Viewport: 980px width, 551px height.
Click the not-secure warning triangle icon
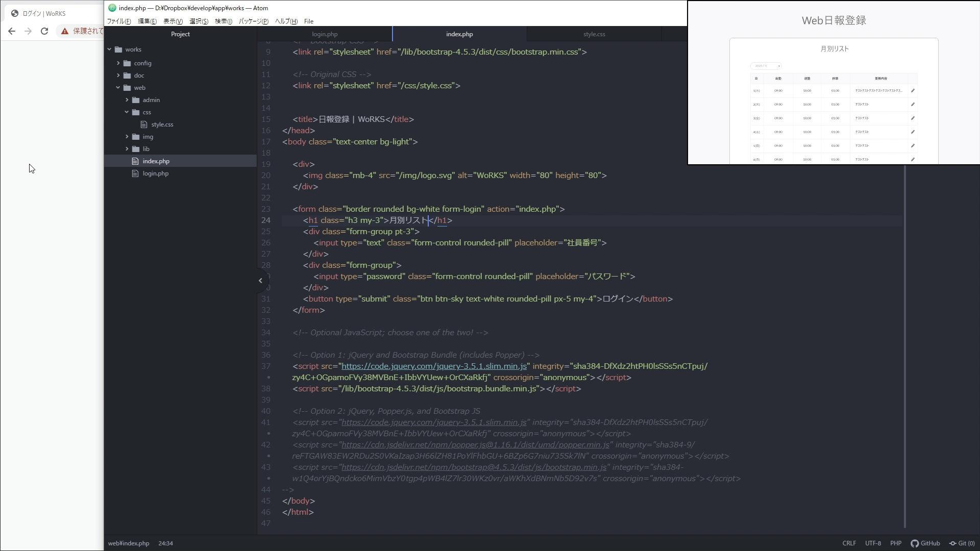point(65,31)
